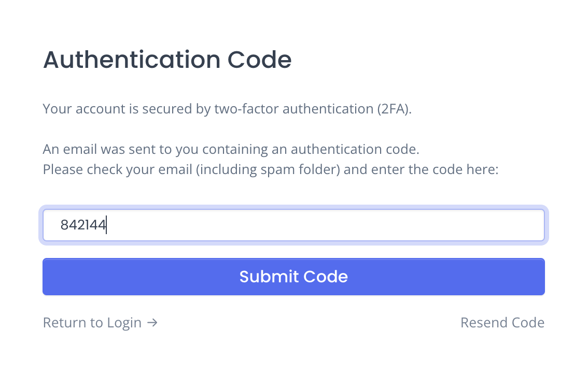Click the word 'Code' in the heading
Image resolution: width=588 pixels, height=374 pixels.
pyautogui.click(x=259, y=60)
